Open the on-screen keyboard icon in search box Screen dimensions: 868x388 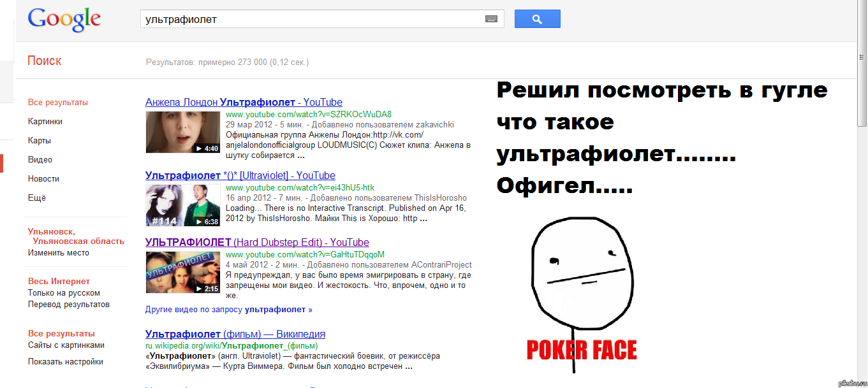[x=491, y=19]
